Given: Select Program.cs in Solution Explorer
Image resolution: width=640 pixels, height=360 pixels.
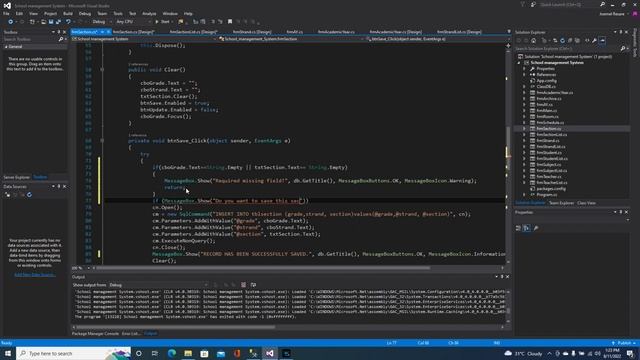Looking at the screenshot, I should (x=547, y=195).
